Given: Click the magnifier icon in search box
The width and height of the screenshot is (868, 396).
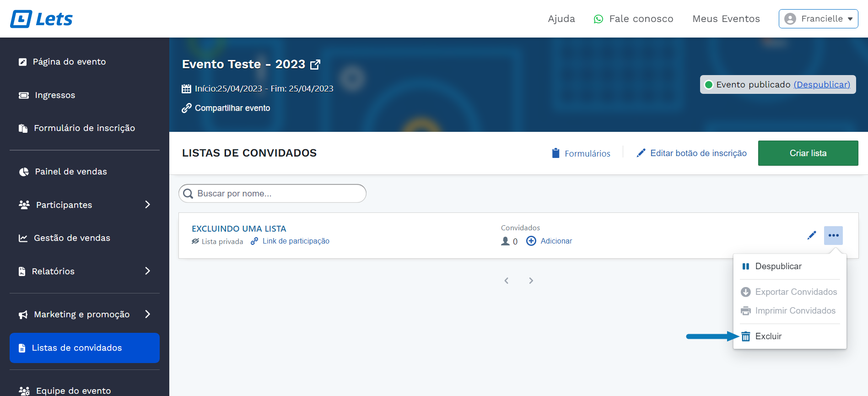Looking at the screenshot, I should pos(188,194).
